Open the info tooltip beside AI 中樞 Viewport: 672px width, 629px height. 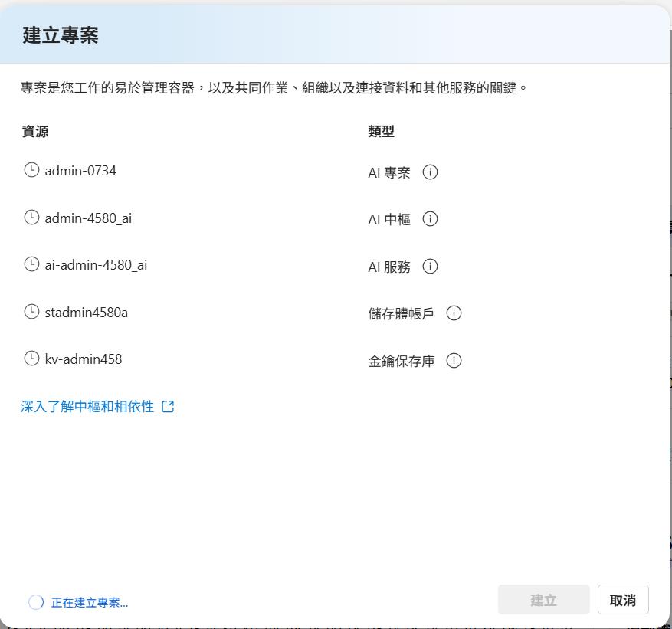431,219
